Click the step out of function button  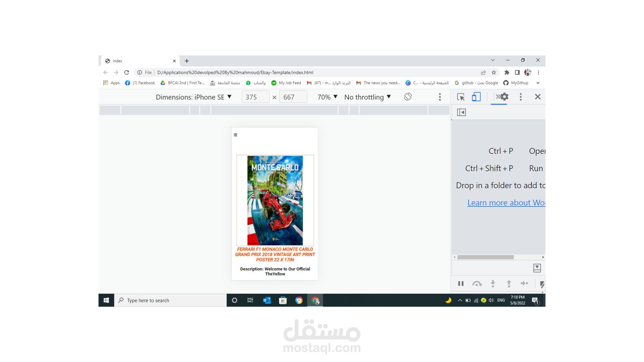click(x=509, y=284)
